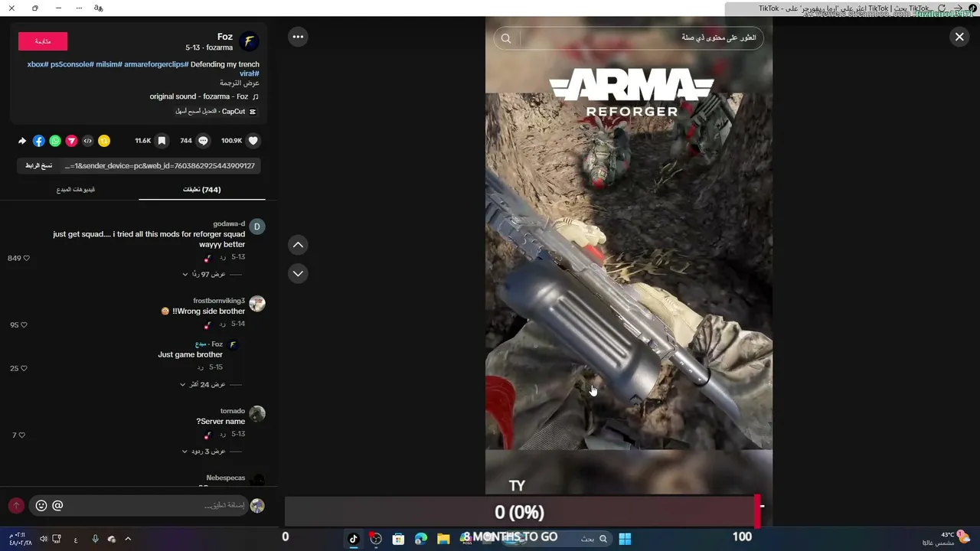The height and width of the screenshot is (551, 980).
Task: Open File Explorer from the taskbar
Action: coord(443,539)
